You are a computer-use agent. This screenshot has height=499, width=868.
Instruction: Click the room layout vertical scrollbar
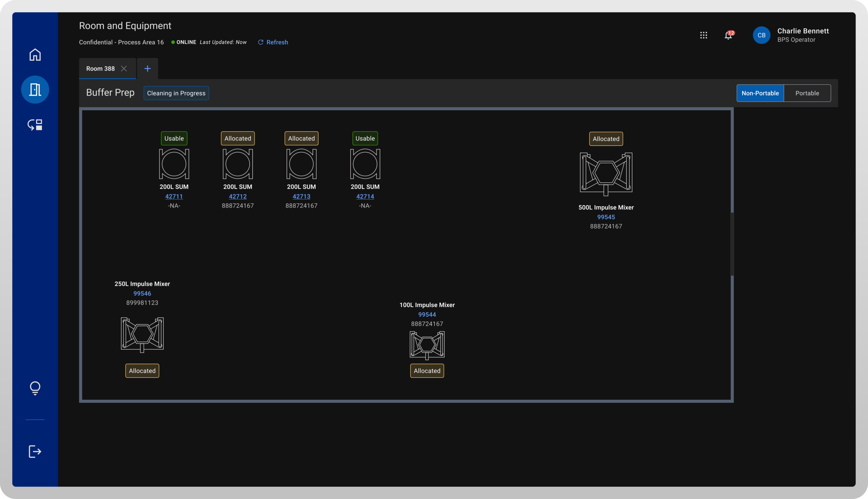tap(732, 244)
